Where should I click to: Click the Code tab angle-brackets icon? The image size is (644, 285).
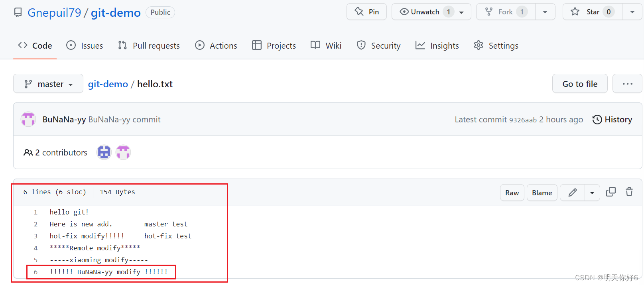point(23,45)
